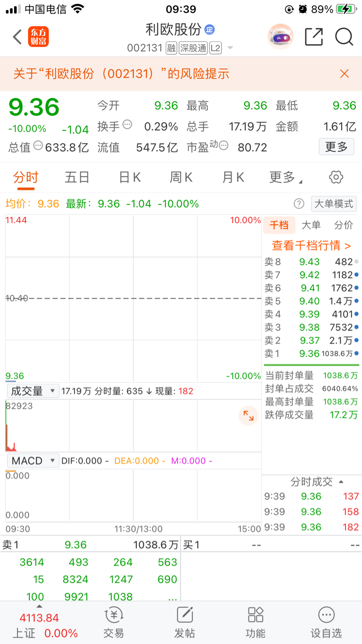Toggle 大单模式 mode
362x644 pixels.
pyautogui.click(x=334, y=204)
